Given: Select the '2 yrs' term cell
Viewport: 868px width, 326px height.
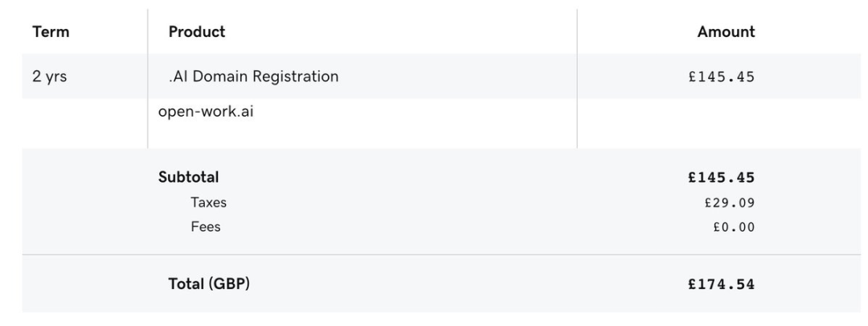Looking at the screenshot, I should tap(49, 77).
